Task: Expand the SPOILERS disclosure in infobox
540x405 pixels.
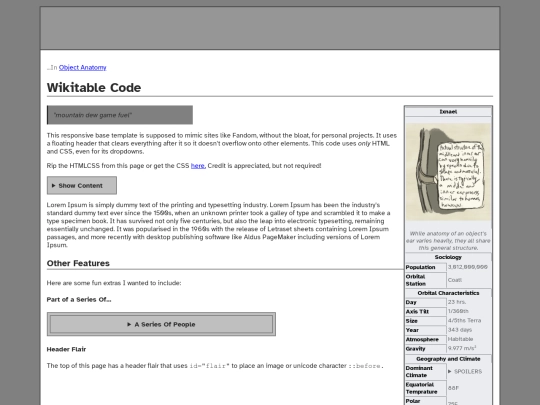Action: click(465, 372)
